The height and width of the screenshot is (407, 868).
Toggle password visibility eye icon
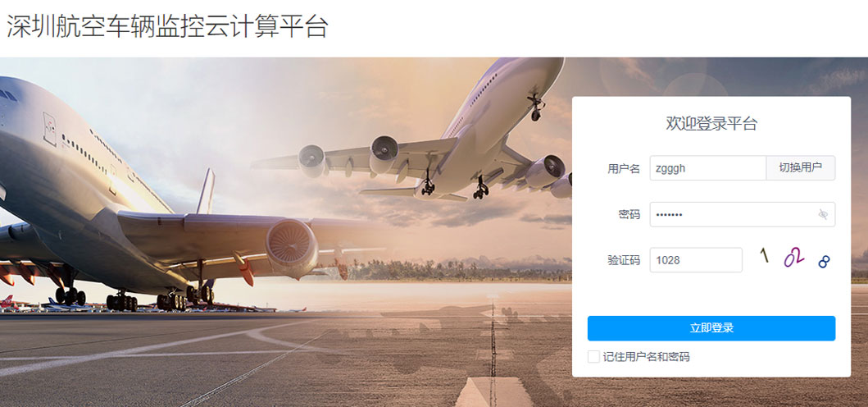coord(823,215)
